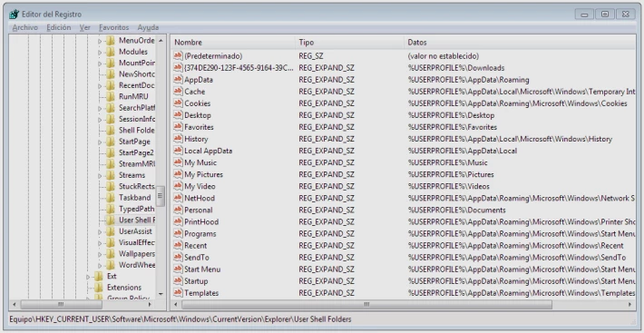The width and height of the screenshot is (644, 333).
Task: Sort by the Datos column header
Action: (x=520, y=43)
